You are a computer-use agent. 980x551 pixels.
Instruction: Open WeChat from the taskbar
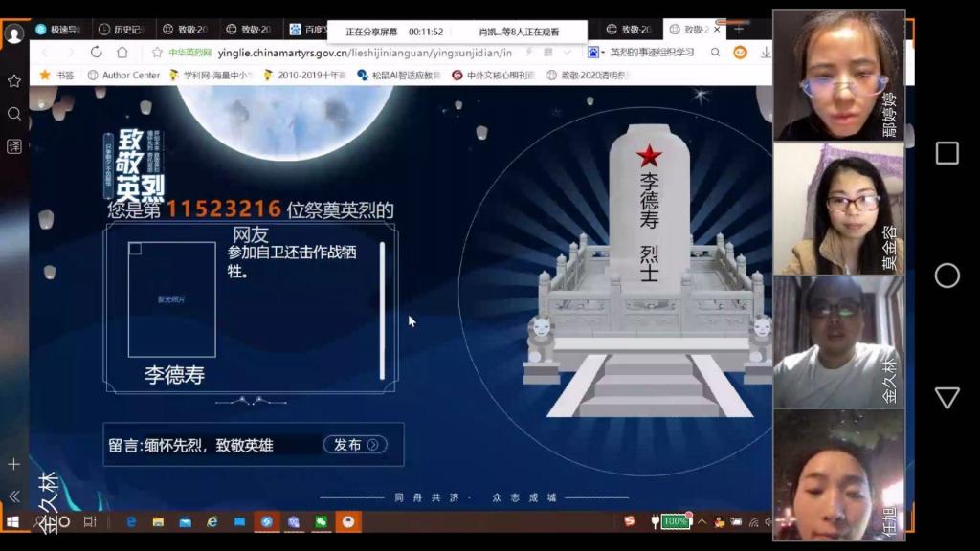click(322, 521)
